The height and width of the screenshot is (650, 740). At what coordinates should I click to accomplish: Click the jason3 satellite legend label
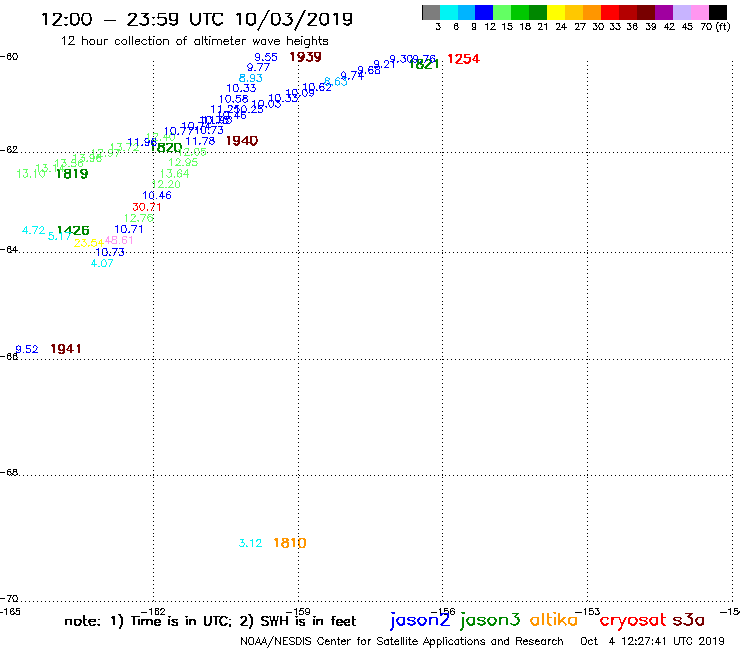coord(490,620)
